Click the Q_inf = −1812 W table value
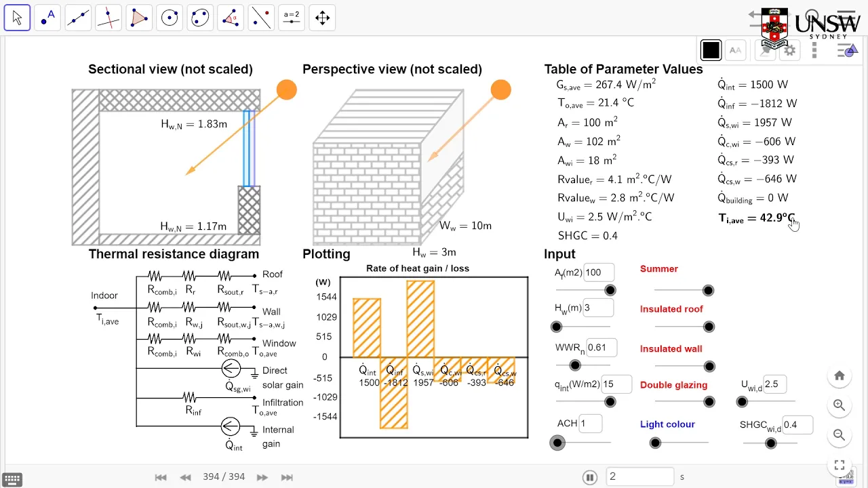 tap(757, 104)
